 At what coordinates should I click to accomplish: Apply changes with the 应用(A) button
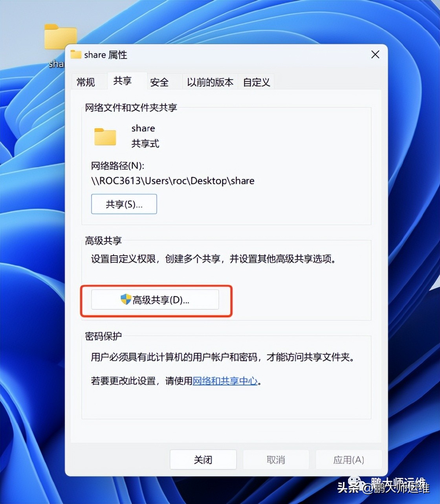coord(348,460)
